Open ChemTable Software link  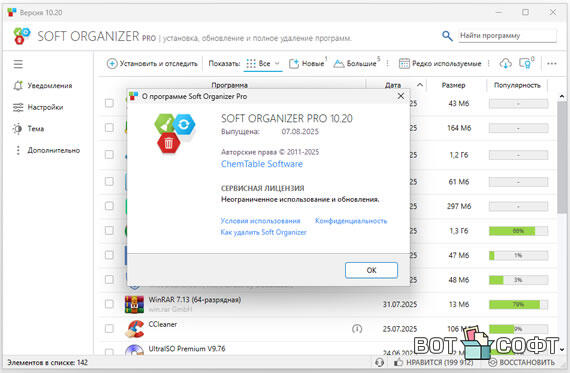tap(262, 164)
